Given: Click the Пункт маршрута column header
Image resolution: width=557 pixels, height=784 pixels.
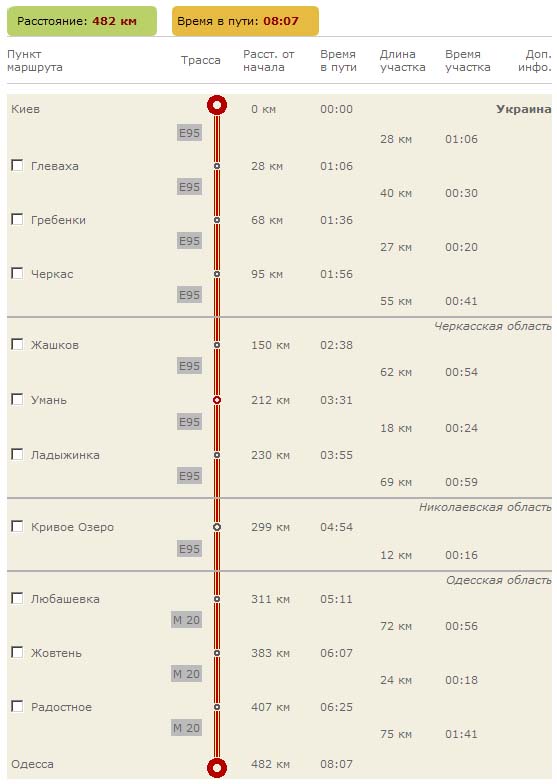Looking at the screenshot, I should pyautogui.click(x=34, y=60).
